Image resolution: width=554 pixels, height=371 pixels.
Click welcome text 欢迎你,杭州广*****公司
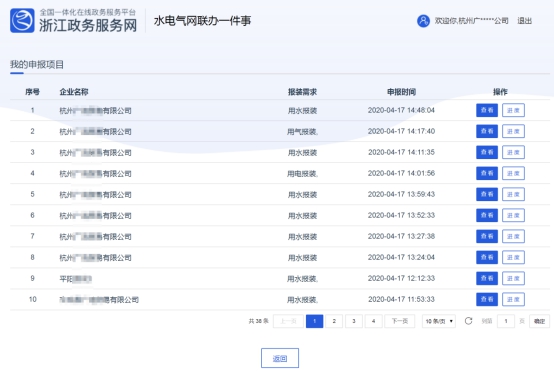coord(471,21)
